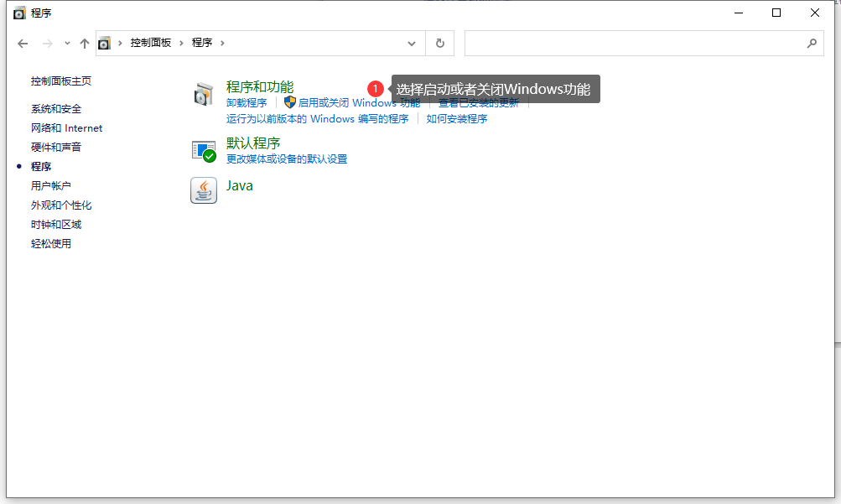This screenshot has width=841, height=504.
Task: Click the Control Panel icon in address bar
Action: pyautogui.click(x=105, y=43)
